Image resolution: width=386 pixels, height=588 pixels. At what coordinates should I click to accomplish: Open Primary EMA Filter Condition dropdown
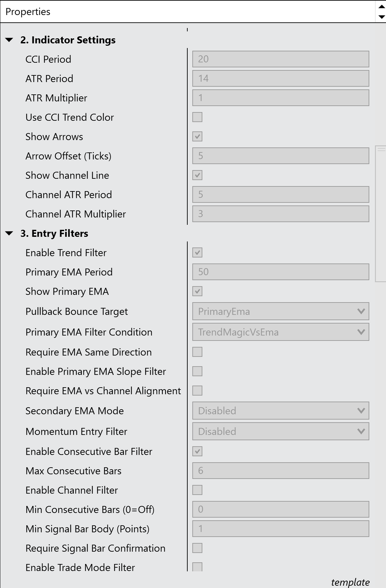[280, 332]
